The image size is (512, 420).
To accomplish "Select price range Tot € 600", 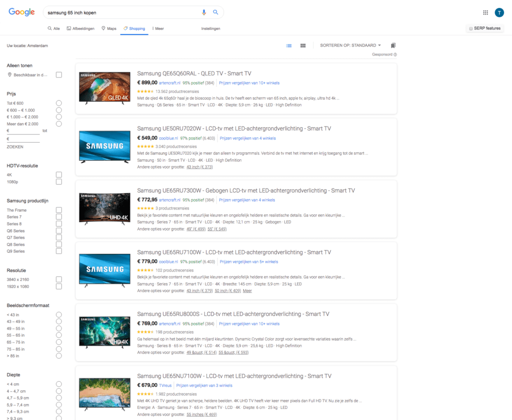I will (59, 103).
